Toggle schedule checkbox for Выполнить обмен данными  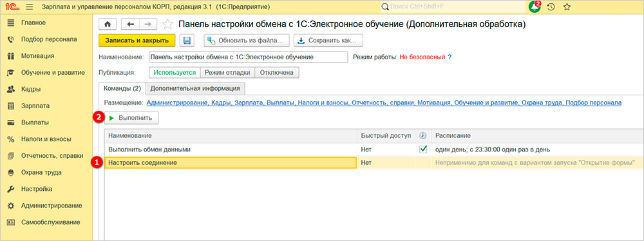click(423, 149)
